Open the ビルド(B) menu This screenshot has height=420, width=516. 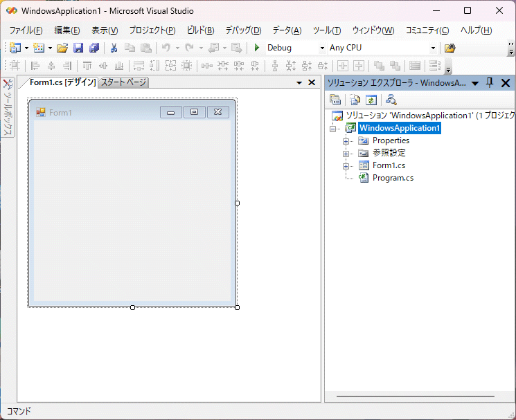[201, 30]
